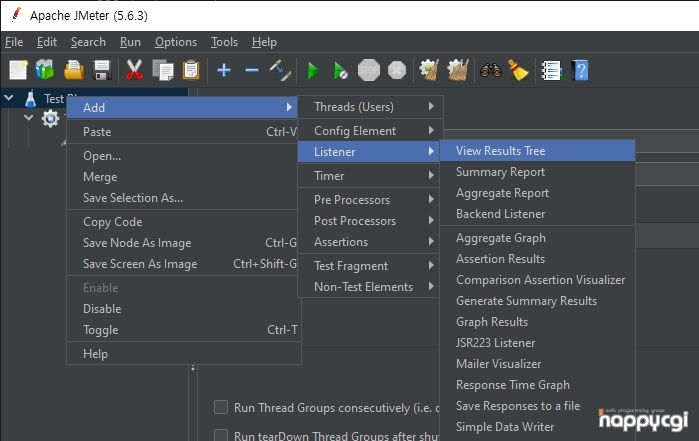Choose Generate Summary Results
Image resolution: width=699 pixels, height=441 pixels.
point(537,301)
